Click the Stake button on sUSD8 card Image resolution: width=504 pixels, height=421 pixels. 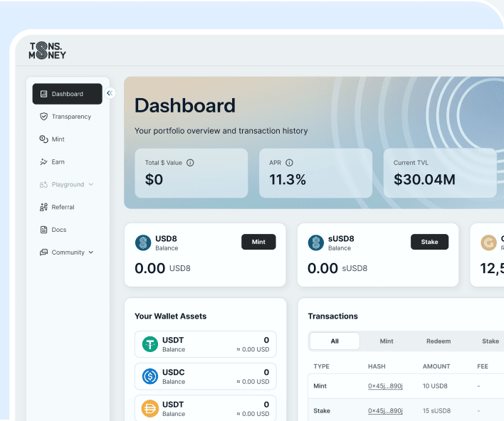coord(429,242)
